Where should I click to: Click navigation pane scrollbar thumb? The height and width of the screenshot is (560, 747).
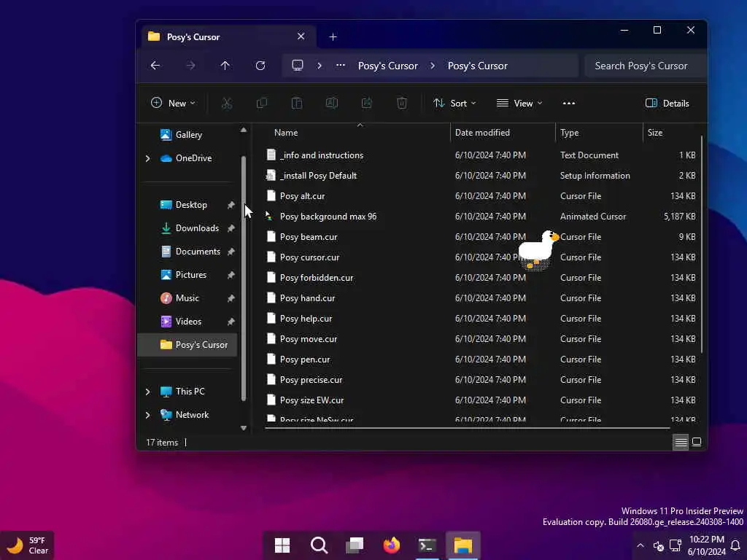click(x=244, y=278)
